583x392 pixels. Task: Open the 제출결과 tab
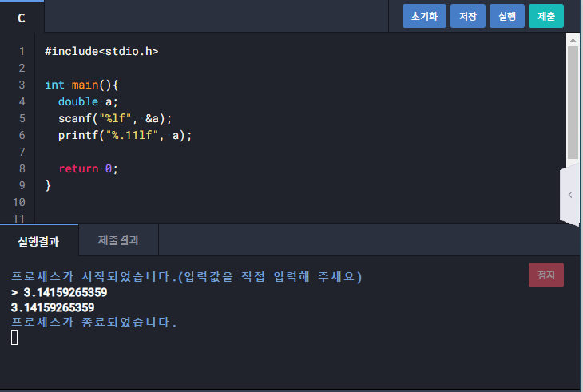[x=119, y=240]
